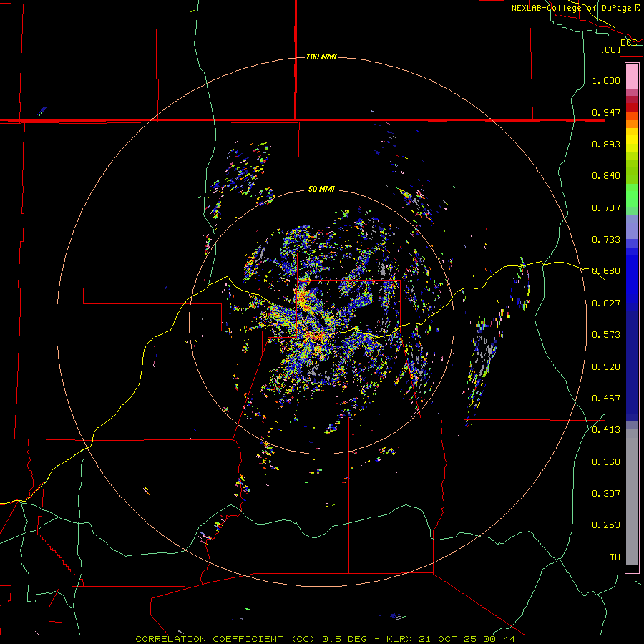Click the Correlation Coefficient KLRX caption at bottom

click(x=325, y=639)
